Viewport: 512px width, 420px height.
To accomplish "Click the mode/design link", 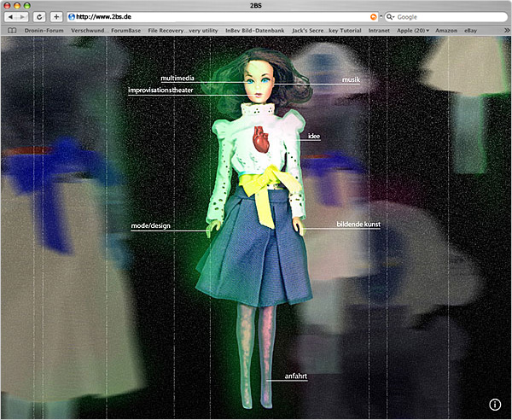I will (x=150, y=225).
